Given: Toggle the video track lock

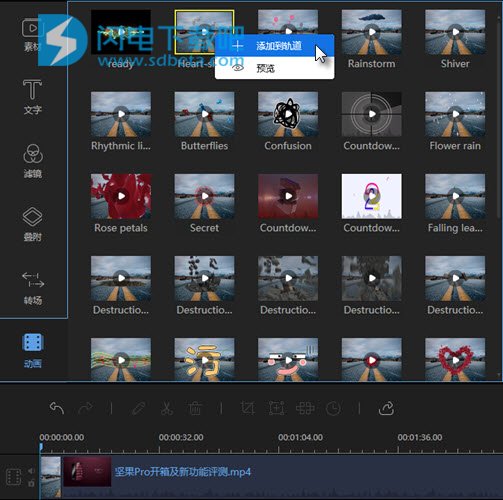Looking at the screenshot, I should point(31,483).
